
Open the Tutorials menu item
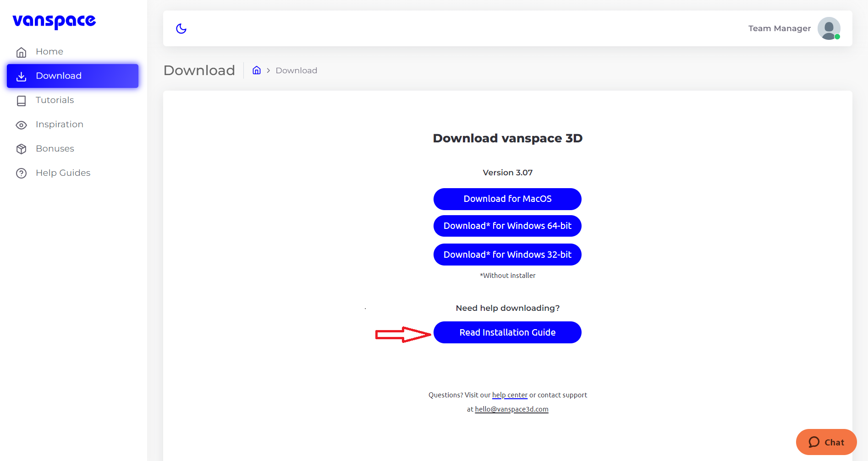(55, 100)
